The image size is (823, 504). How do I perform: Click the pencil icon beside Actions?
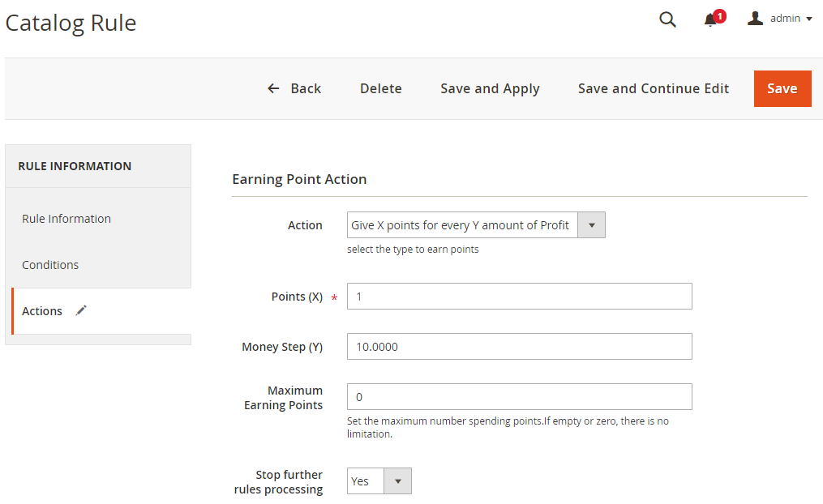pyautogui.click(x=81, y=310)
